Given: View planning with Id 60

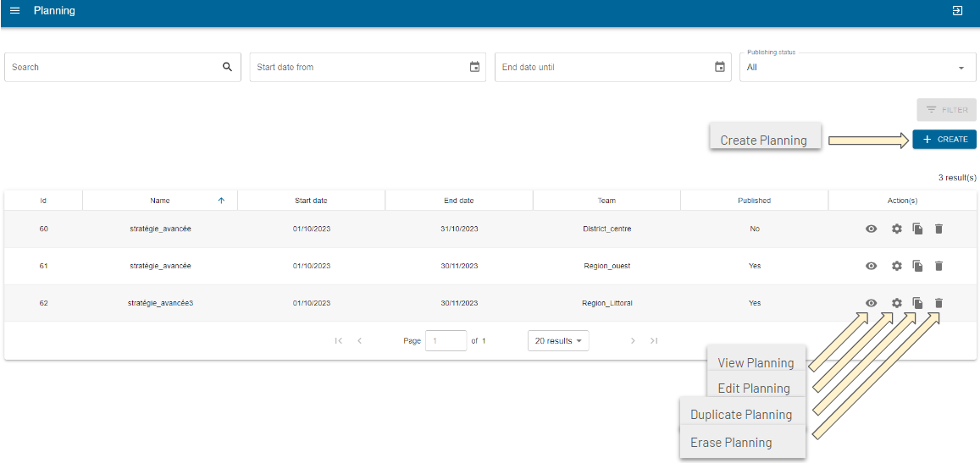Looking at the screenshot, I should pos(872,229).
